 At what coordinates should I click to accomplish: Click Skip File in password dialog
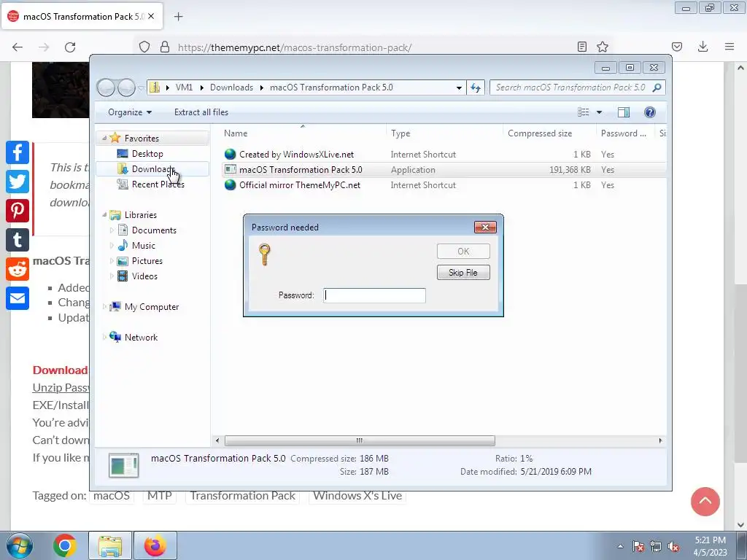[x=463, y=273]
